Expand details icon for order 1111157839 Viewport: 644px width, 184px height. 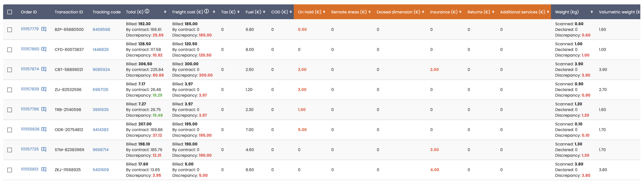coord(44,89)
